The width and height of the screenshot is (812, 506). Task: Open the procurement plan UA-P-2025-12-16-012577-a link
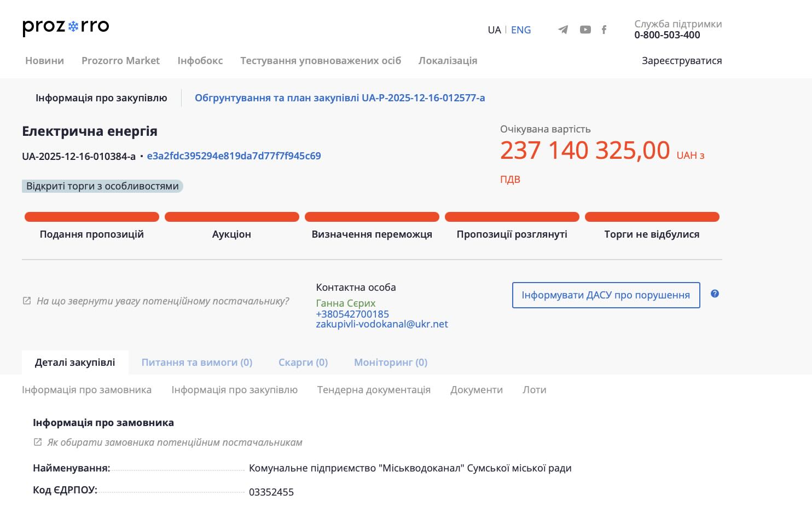340,98
